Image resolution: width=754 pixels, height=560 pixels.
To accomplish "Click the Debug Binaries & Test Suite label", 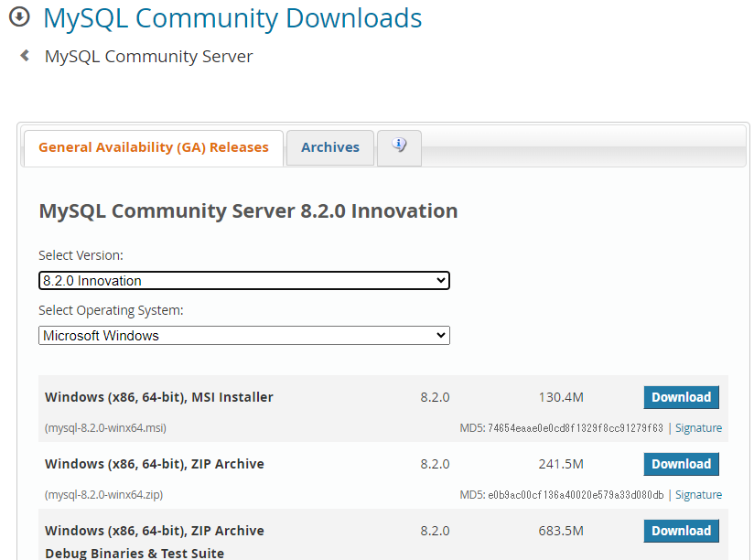I will pyautogui.click(x=135, y=554).
